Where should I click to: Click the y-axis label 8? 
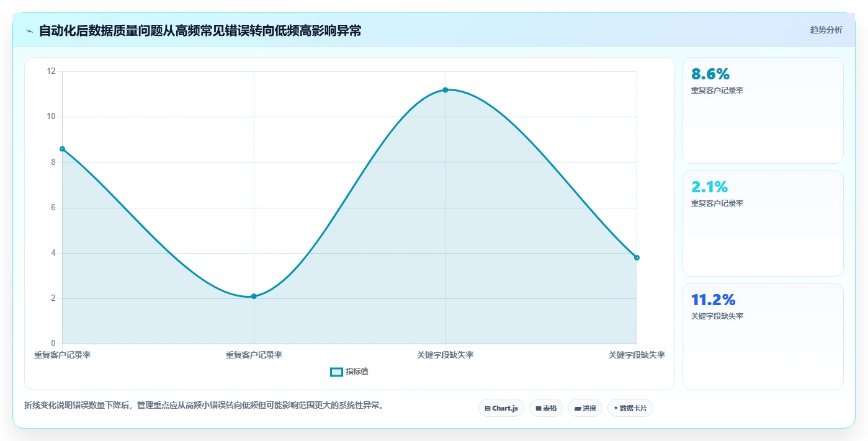(x=53, y=162)
